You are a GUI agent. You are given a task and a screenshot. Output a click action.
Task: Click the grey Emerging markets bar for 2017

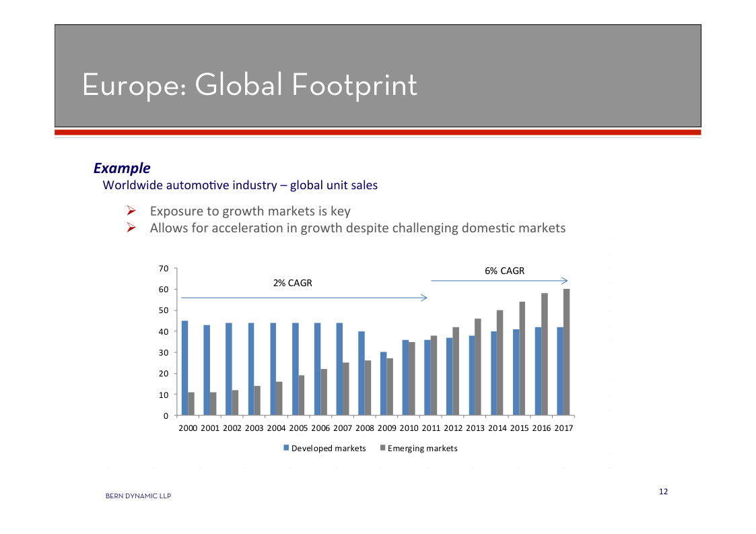(566, 352)
